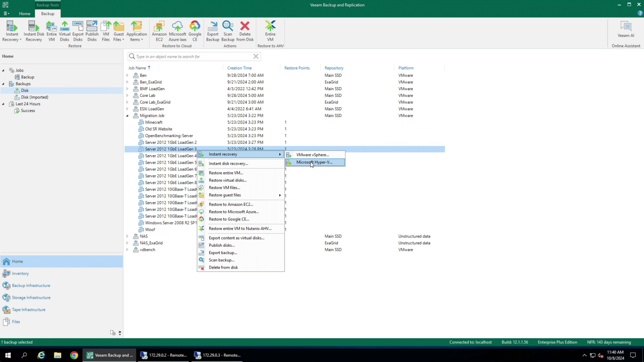The width and height of the screenshot is (644, 362).
Task: Click VM Files ribbon icon
Action: 106,31
